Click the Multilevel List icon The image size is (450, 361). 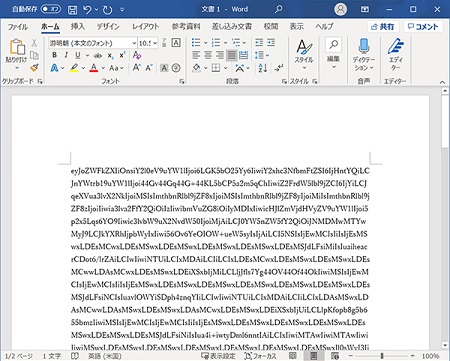[x=236, y=43]
